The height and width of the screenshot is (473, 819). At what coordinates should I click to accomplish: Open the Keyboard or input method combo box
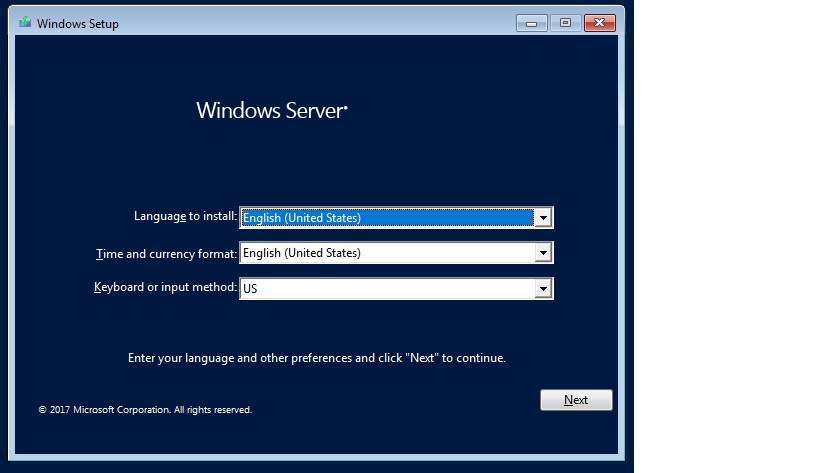click(396, 288)
